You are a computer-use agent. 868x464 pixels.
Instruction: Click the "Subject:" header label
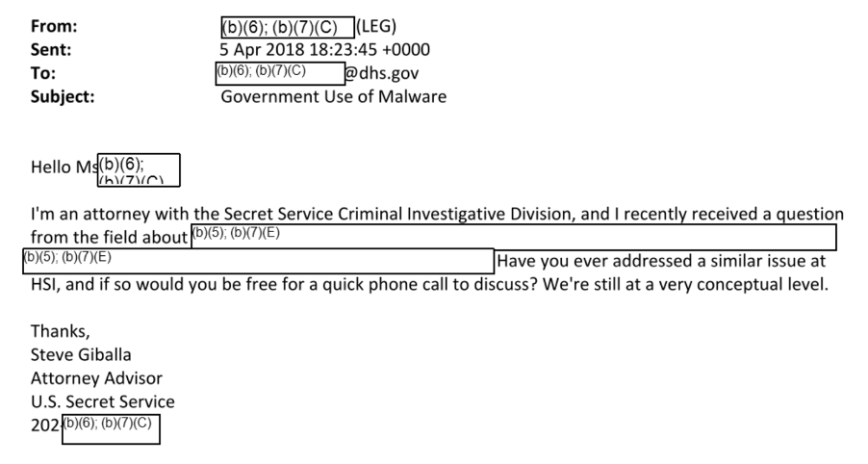coord(64,95)
